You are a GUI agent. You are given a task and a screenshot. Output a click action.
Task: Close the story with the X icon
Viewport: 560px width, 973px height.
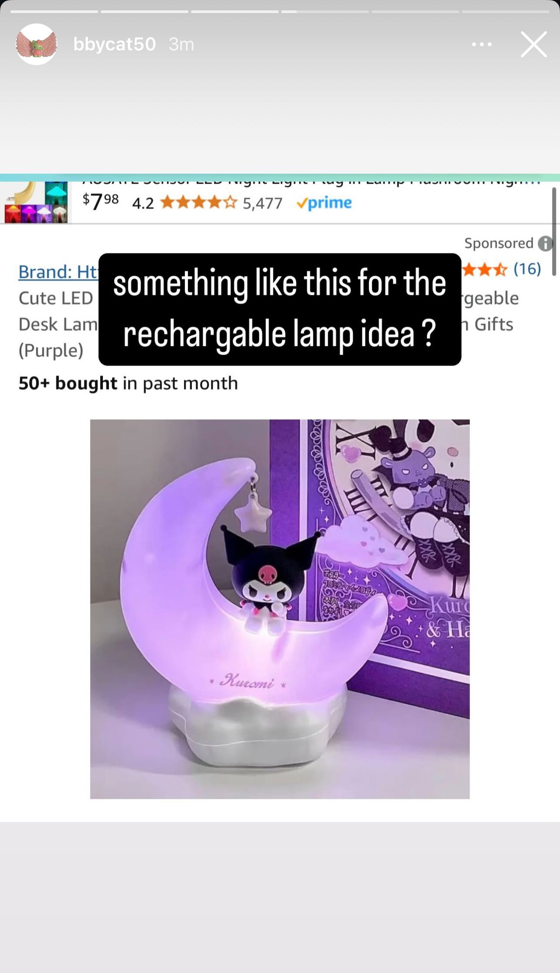coord(534,44)
